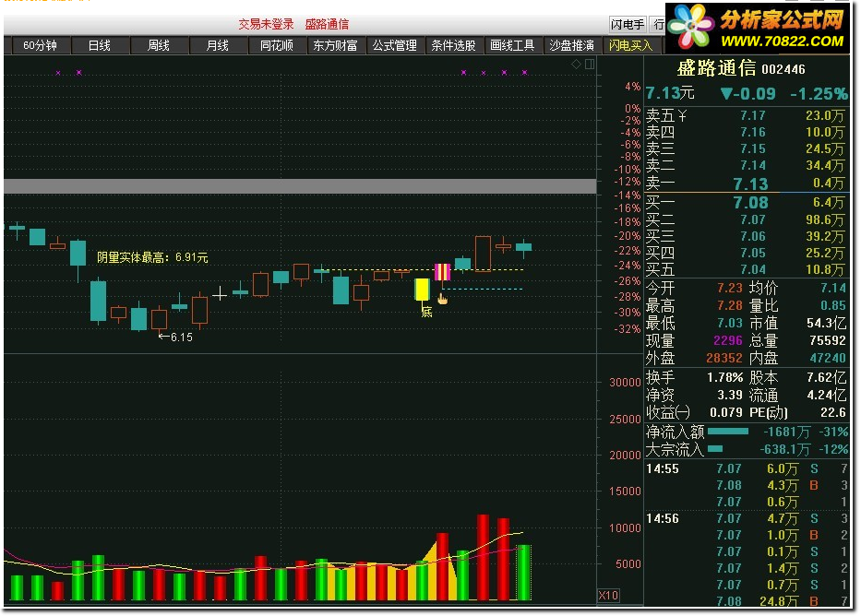The height and width of the screenshot is (616, 861).
Task: Click 闪电买入 quick buy
Action: pos(631,45)
